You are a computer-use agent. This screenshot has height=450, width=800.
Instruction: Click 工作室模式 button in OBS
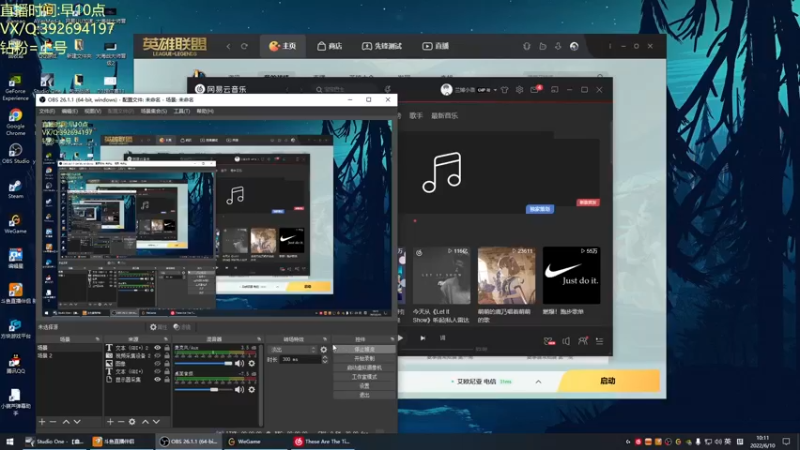click(x=364, y=377)
